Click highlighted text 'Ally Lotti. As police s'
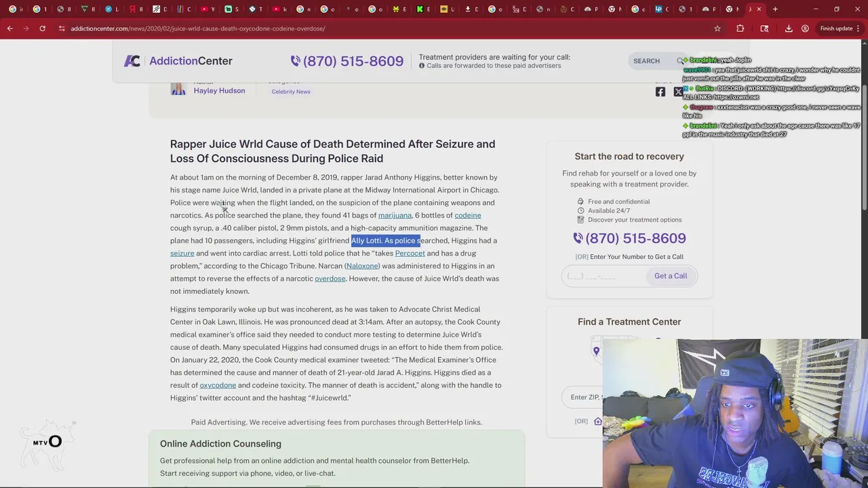The image size is (868, 488). pyautogui.click(x=386, y=241)
